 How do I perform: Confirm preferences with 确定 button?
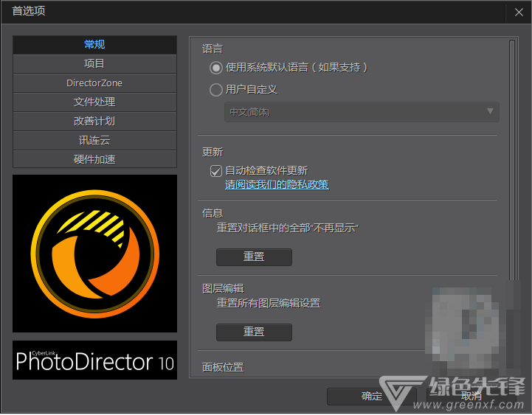(x=372, y=397)
